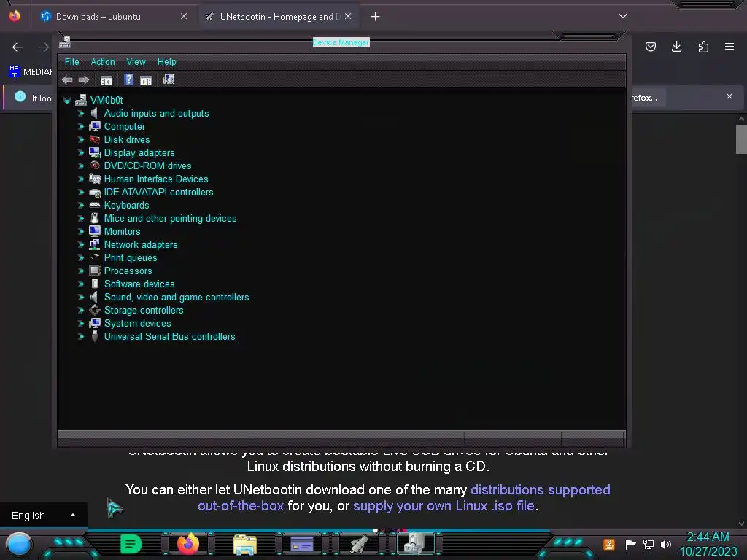Open Firefox downloads panel icon
The image size is (747, 560).
[676, 47]
